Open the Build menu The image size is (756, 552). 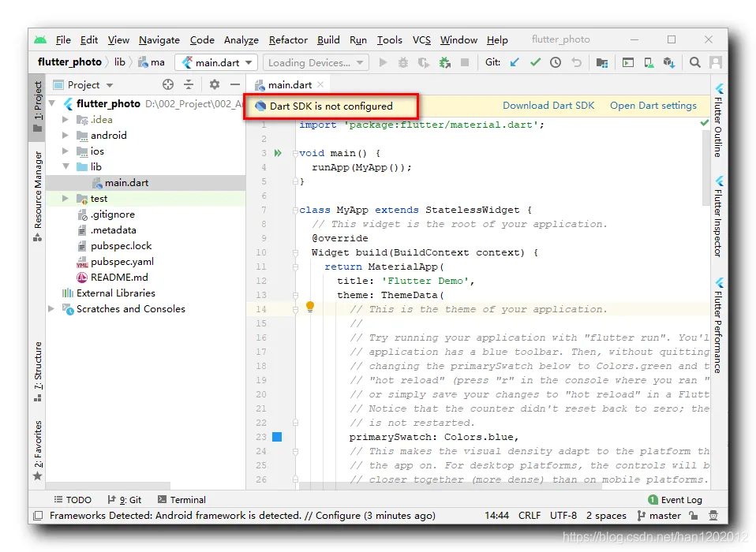[328, 40]
